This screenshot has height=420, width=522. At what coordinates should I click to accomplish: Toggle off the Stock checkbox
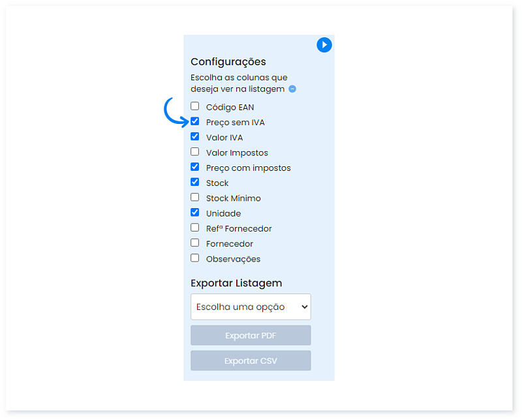click(x=194, y=182)
